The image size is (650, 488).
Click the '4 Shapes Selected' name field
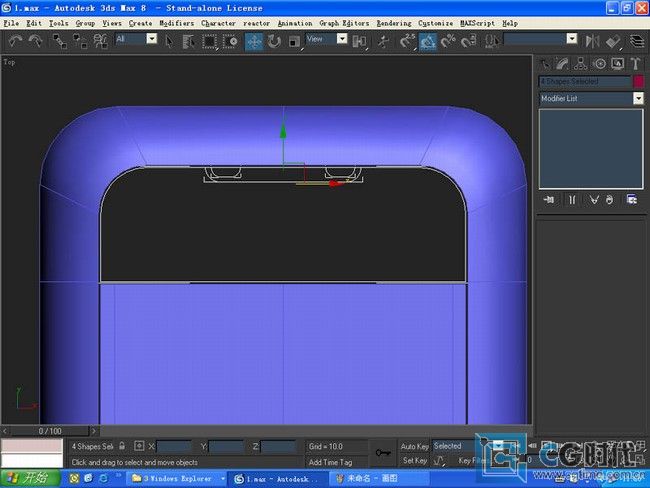(585, 81)
